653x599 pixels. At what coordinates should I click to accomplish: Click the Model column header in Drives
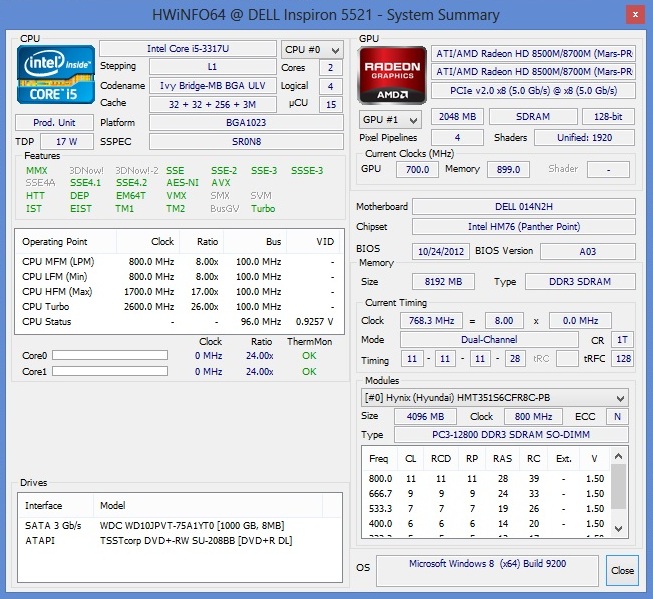coord(208,506)
